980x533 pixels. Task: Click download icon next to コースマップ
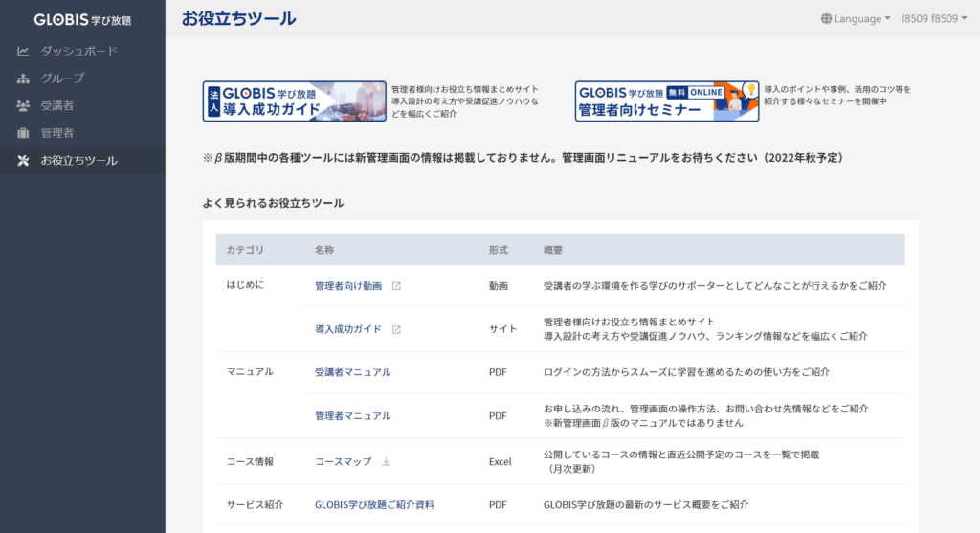click(387, 462)
